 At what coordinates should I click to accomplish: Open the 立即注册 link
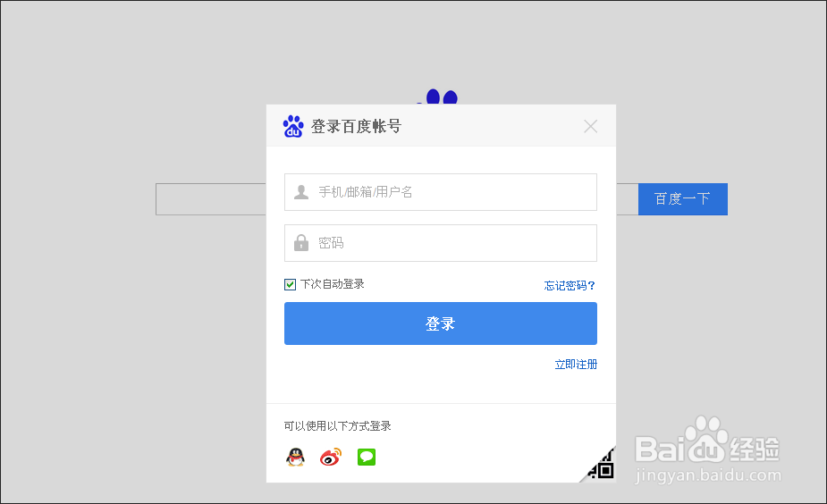pyautogui.click(x=576, y=365)
